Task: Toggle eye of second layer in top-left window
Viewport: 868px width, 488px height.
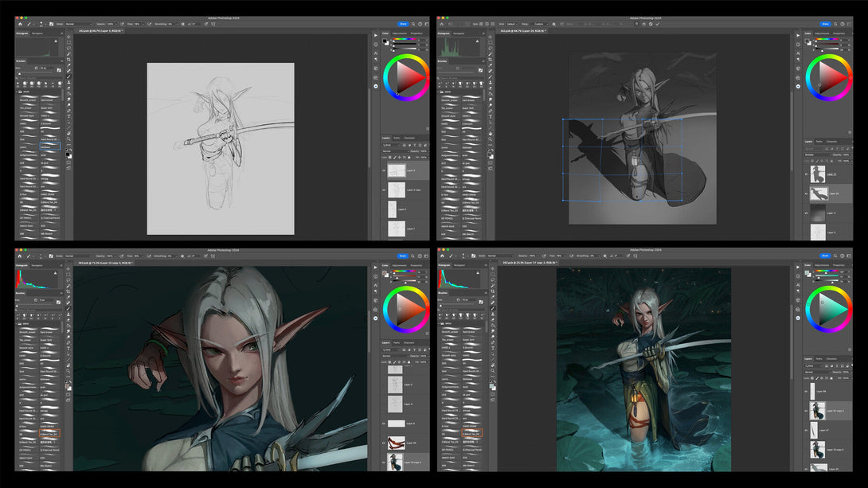Action: 384,189
